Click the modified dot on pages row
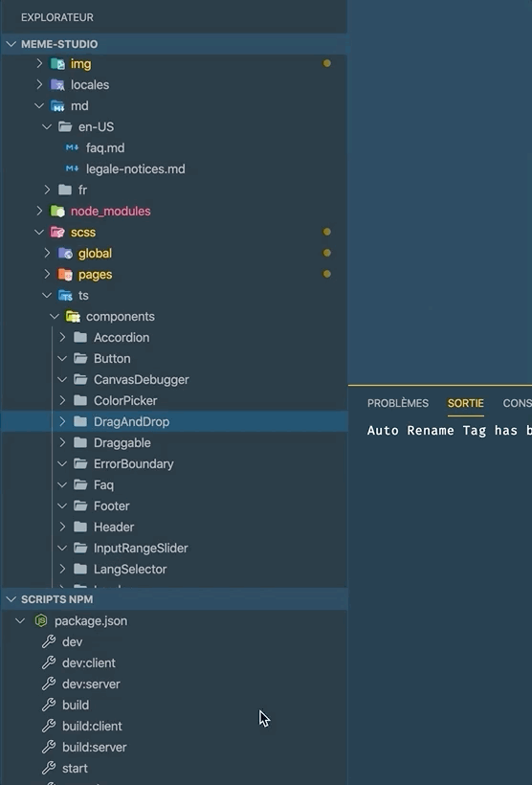Image resolution: width=532 pixels, height=785 pixels. pos(327,274)
